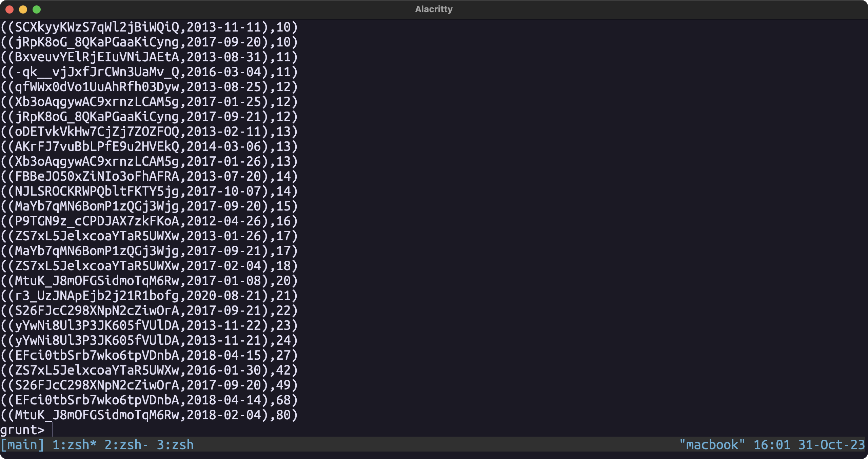Screen dimensions: 868x459
Task: Click the "macbook" hostname in status bar
Action: (x=712, y=445)
